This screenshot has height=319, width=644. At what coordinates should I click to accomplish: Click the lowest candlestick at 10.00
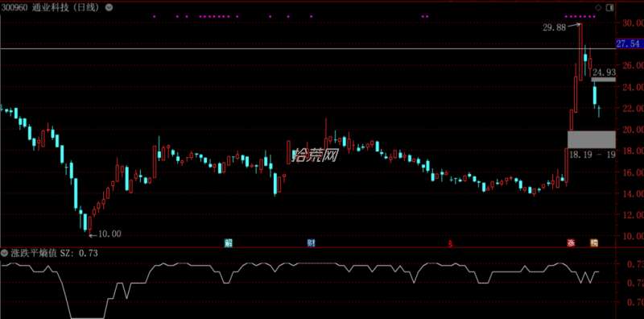90,226
